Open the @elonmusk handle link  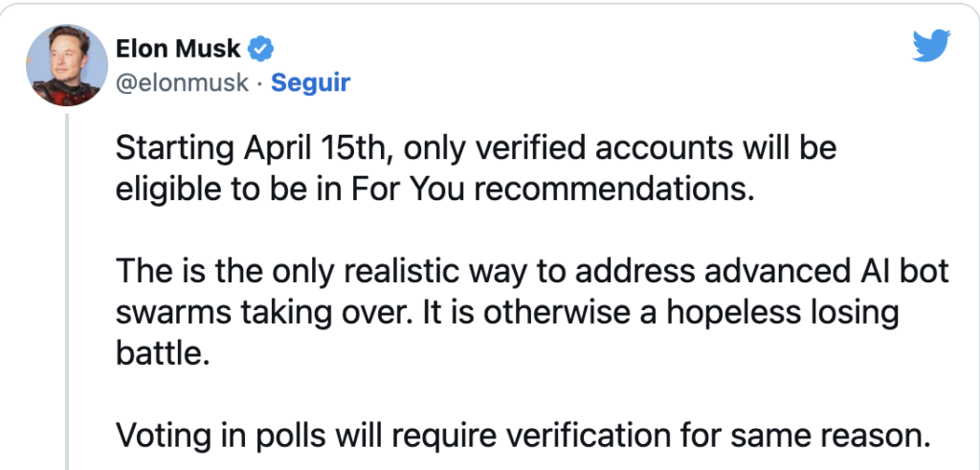[x=184, y=82]
